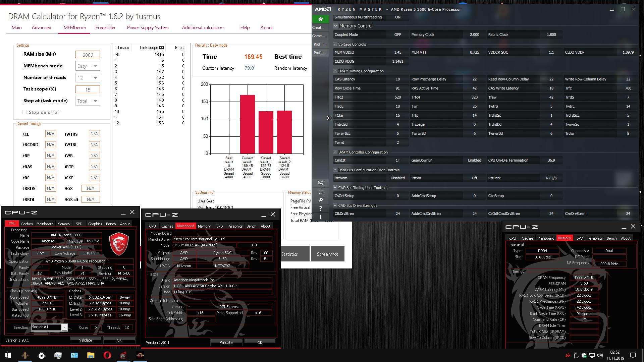Open the Ryzen Master info icon
This screenshot has height=362, width=644.
tap(320, 217)
